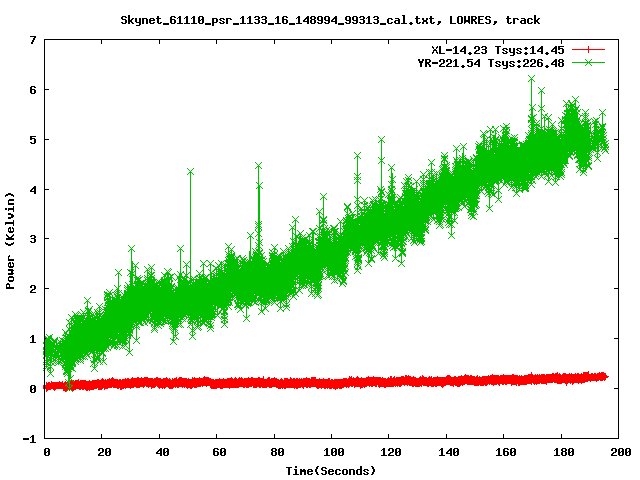Click the 200 tick label on the x-axis
This screenshot has height=480, width=640.
618,452
